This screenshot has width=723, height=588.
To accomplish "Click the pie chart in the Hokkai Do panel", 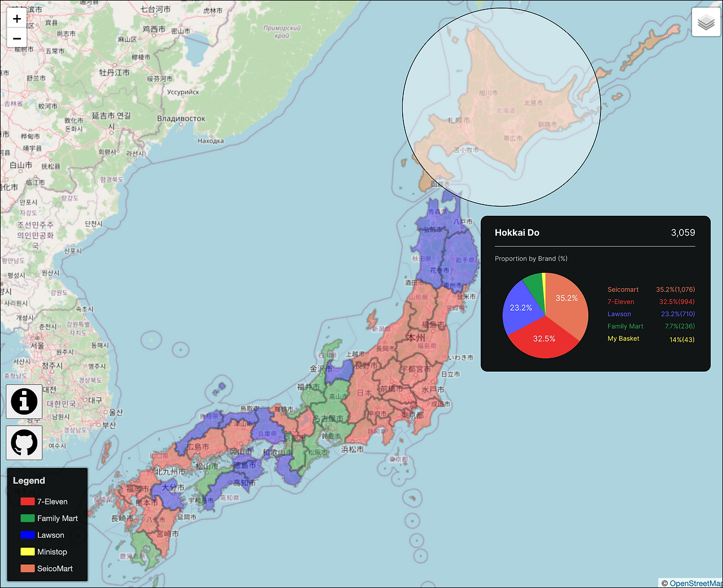I will (544, 315).
